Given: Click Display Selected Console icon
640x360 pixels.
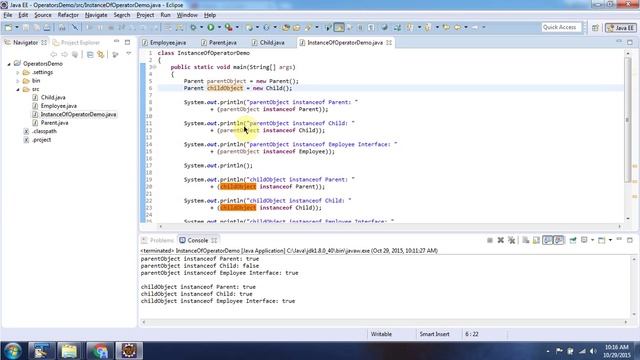Looking at the screenshot, I should pyautogui.click(x=584, y=240).
